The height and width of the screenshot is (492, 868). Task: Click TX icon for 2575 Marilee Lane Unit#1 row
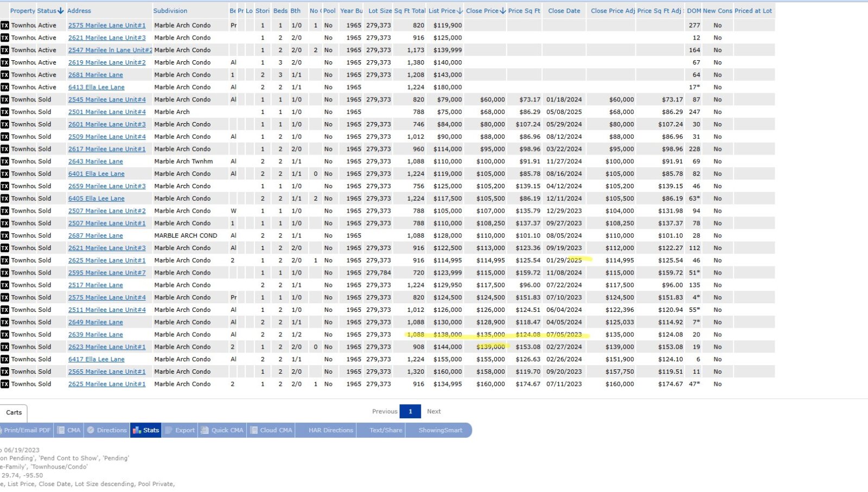tap(5, 25)
